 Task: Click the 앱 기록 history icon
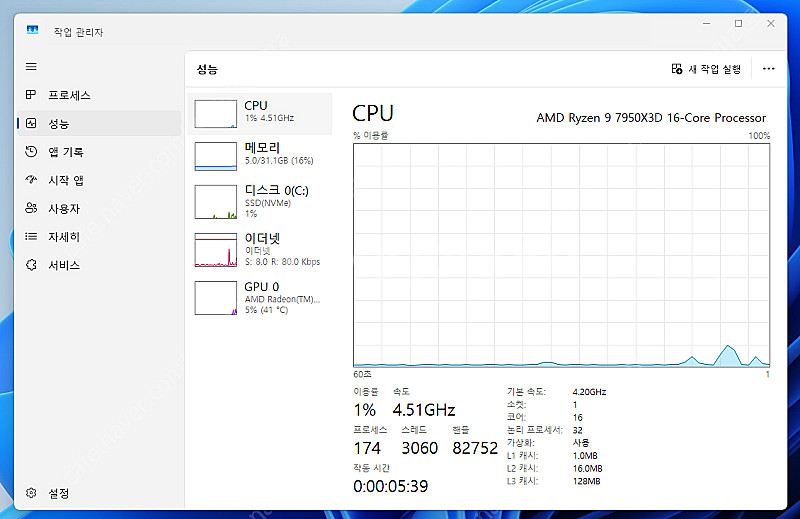point(31,152)
